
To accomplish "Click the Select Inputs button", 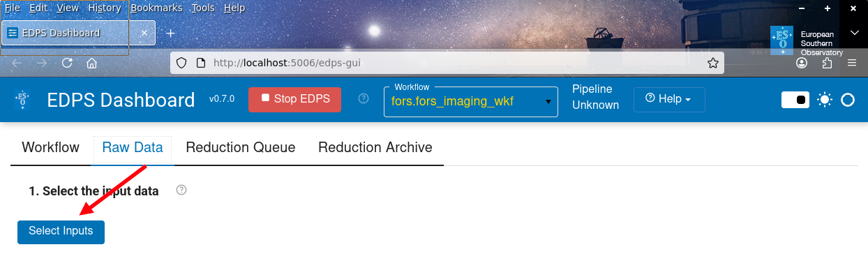I will point(61,232).
